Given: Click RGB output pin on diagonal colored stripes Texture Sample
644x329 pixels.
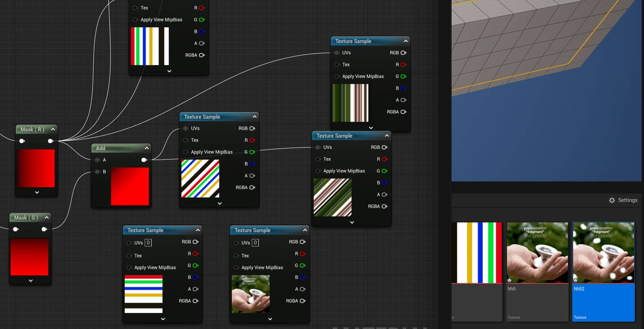Looking at the screenshot, I should [x=252, y=128].
